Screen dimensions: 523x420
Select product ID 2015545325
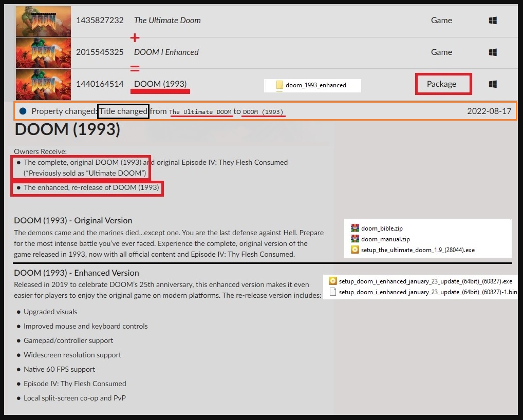click(100, 52)
